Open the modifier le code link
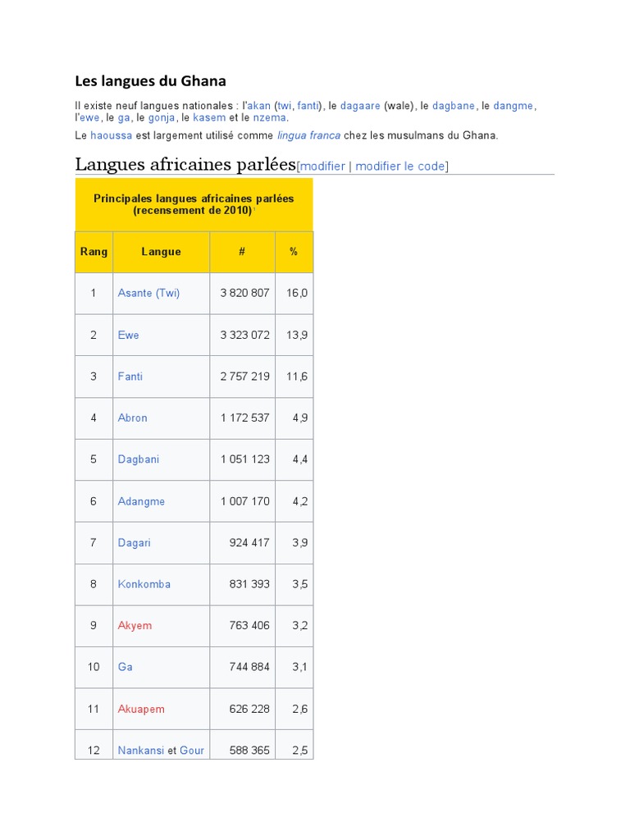The width and height of the screenshot is (630, 840). [x=400, y=166]
